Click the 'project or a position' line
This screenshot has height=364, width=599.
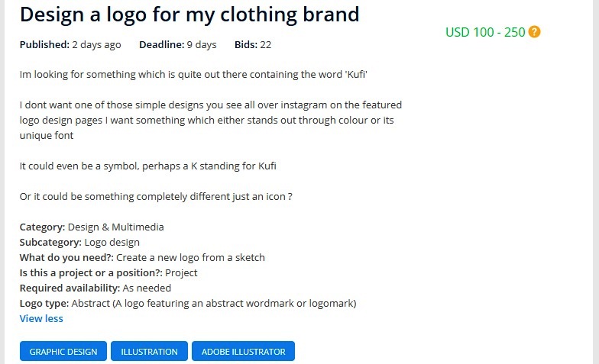point(108,272)
